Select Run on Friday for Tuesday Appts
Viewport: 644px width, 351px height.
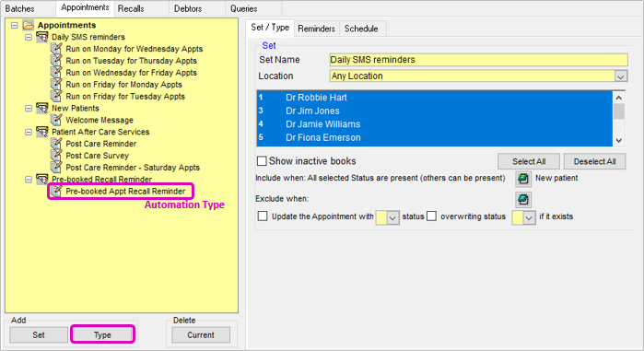tap(125, 97)
